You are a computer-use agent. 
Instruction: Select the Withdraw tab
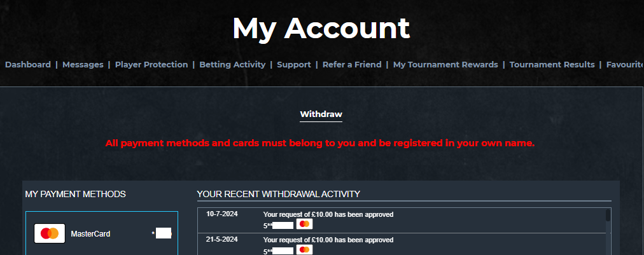click(x=321, y=114)
